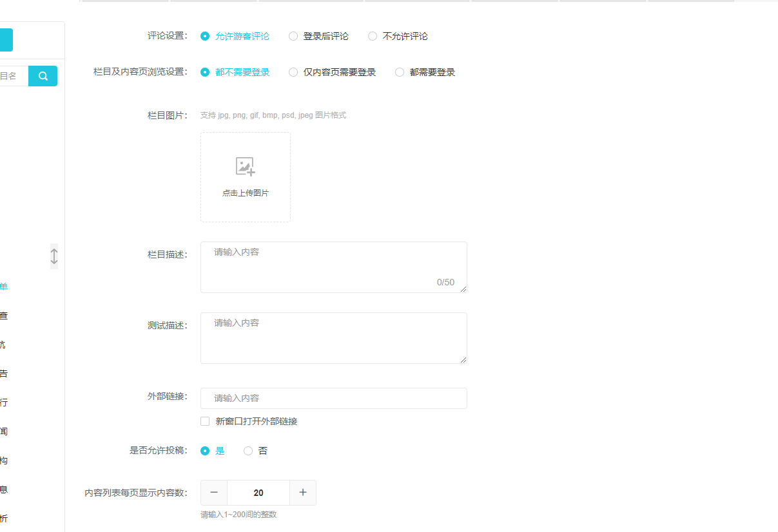Screen dimensions: 778x532
Task: Select 允许游客评论 radio option
Action: pyautogui.click(x=205, y=37)
